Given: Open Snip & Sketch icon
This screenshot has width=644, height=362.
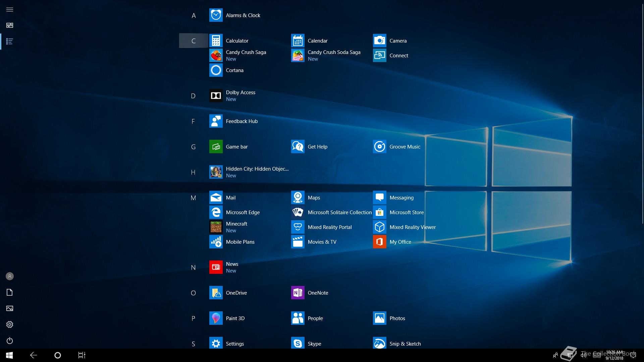Looking at the screenshot, I should (379, 344).
